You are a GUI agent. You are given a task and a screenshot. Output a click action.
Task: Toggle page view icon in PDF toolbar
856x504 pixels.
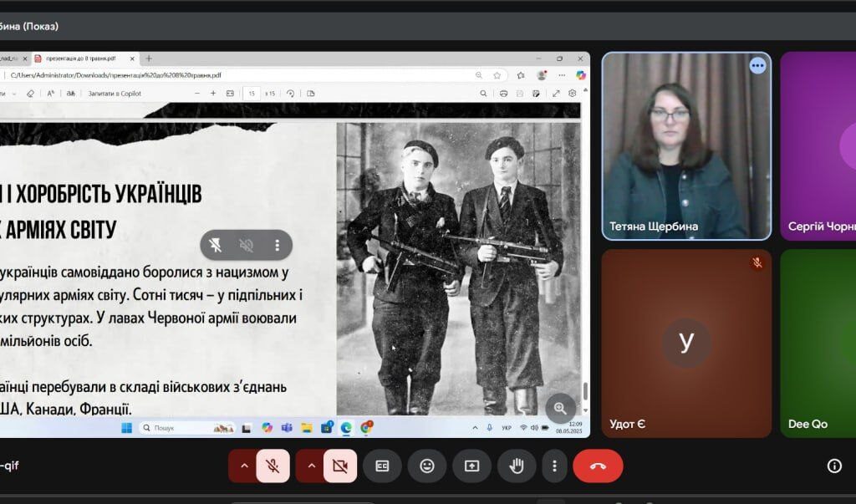point(311,94)
